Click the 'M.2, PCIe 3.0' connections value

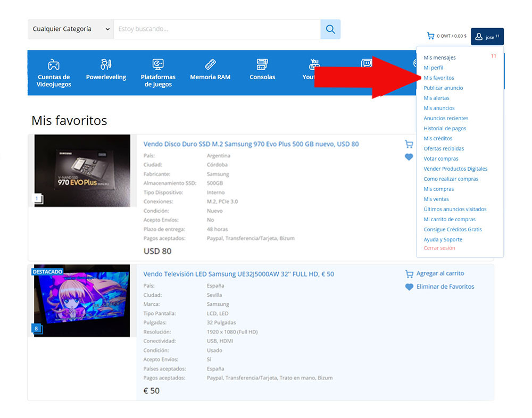(x=222, y=202)
